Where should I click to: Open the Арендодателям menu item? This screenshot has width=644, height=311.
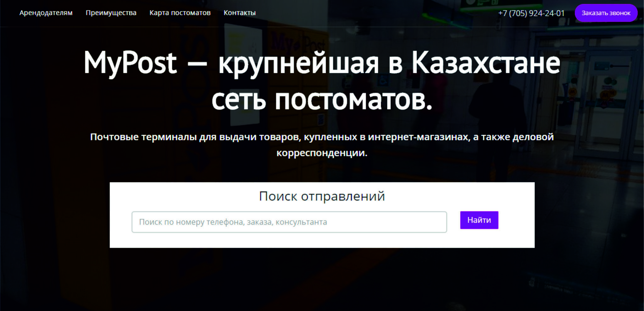click(x=46, y=13)
